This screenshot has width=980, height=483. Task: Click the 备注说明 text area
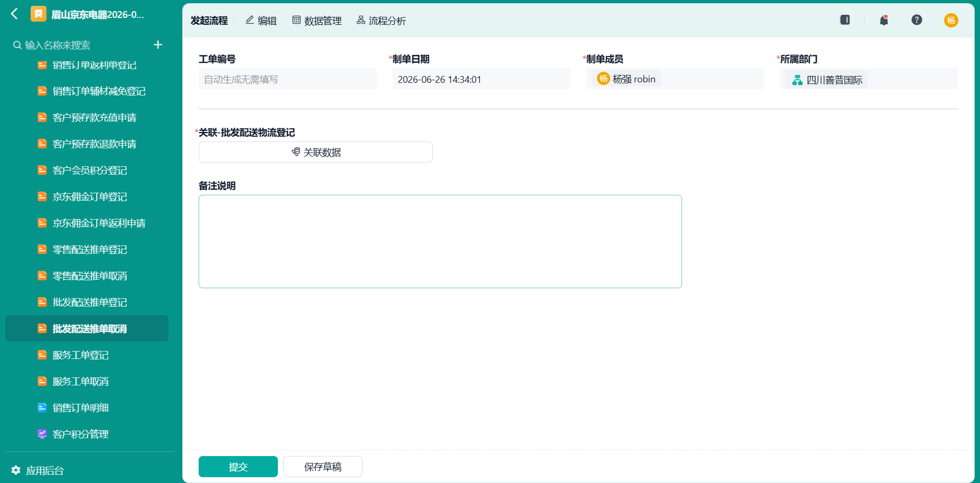[x=440, y=241]
